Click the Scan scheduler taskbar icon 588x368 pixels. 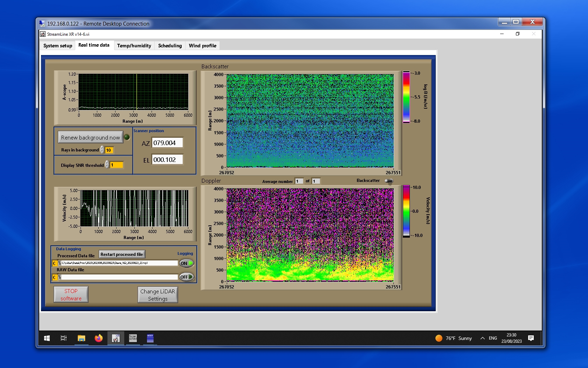tap(133, 338)
